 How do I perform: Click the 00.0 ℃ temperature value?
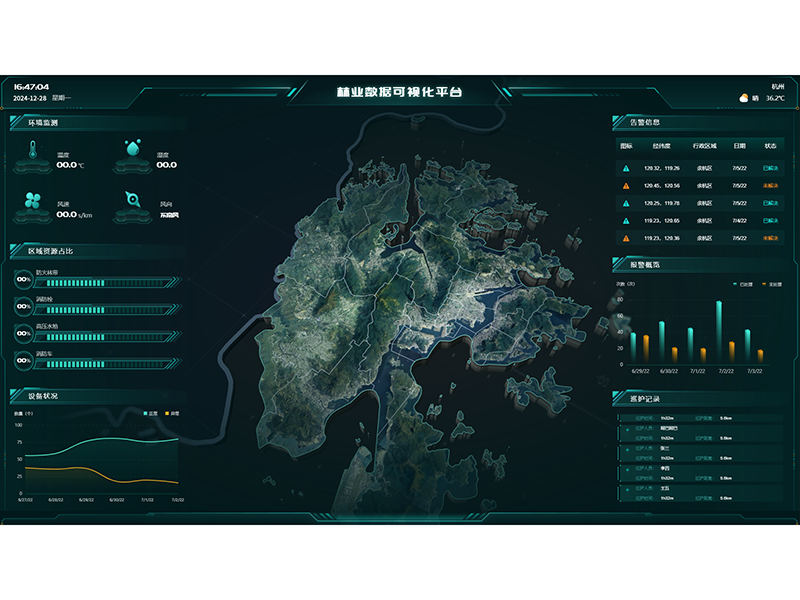click(70, 165)
